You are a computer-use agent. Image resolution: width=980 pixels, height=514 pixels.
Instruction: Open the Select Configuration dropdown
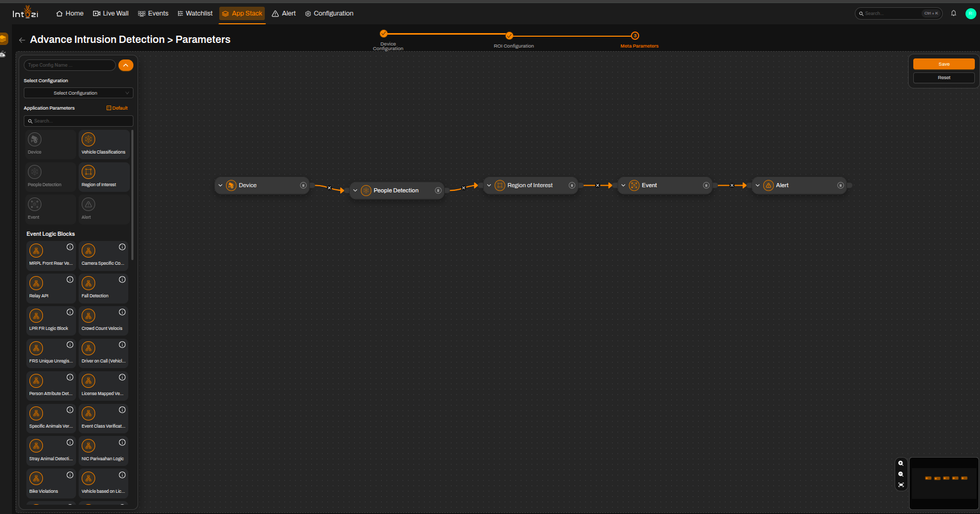pyautogui.click(x=79, y=93)
